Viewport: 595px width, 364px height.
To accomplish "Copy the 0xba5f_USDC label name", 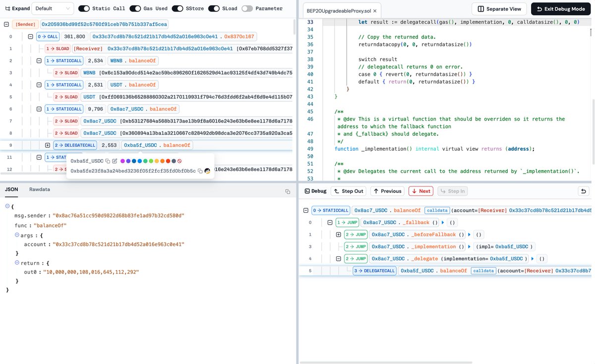I will pos(108,161).
